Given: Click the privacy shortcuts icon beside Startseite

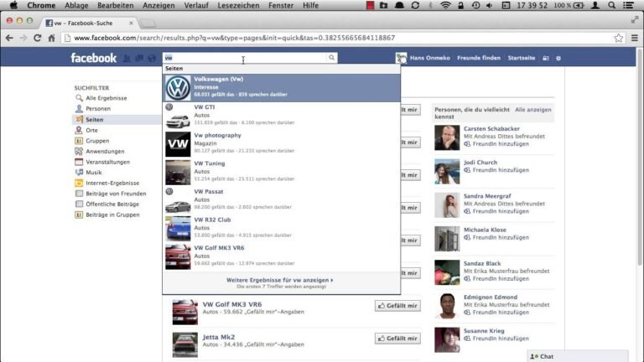Looking at the screenshot, I should [x=545, y=59].
